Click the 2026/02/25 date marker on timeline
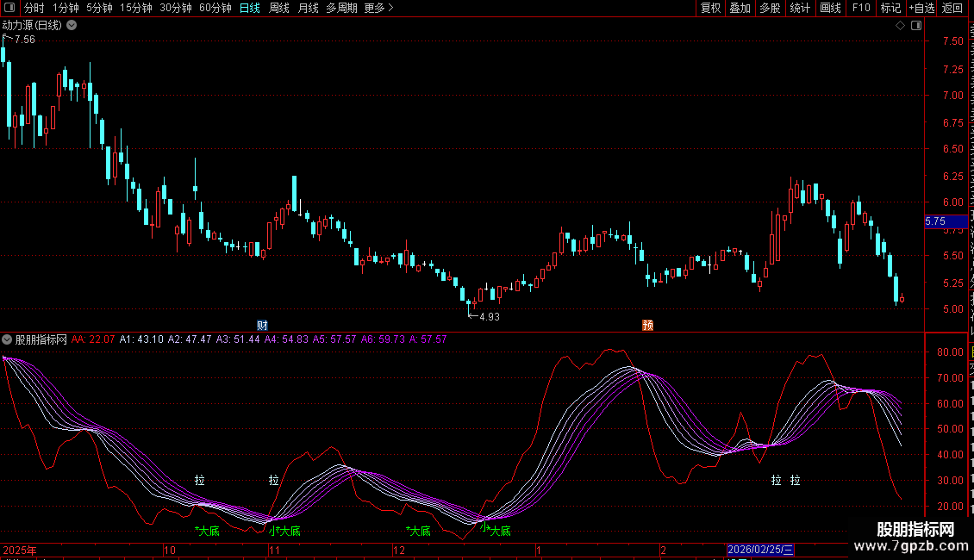974x560 pixels. (x=759, y=550)
